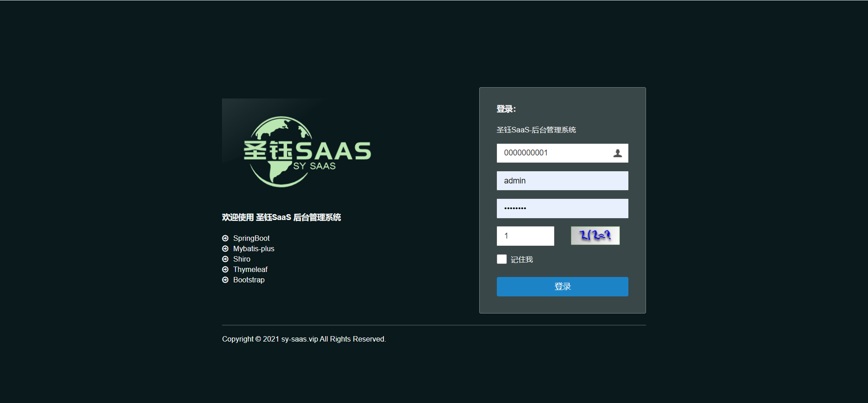Click the Thymeleaf list entry
Viewport: 868px width, 403px height.
[250, 269]
